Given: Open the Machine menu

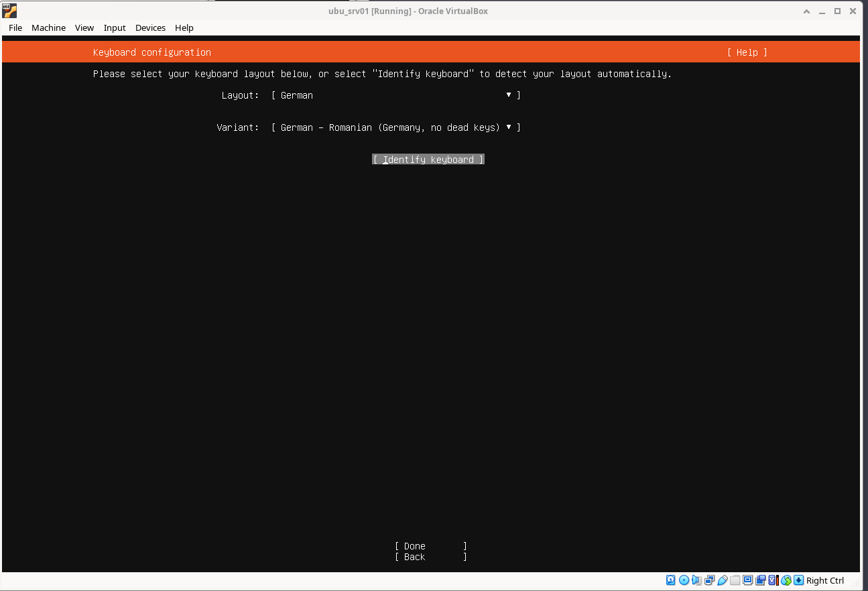Looking at the screenshot, I should point(48,28).
